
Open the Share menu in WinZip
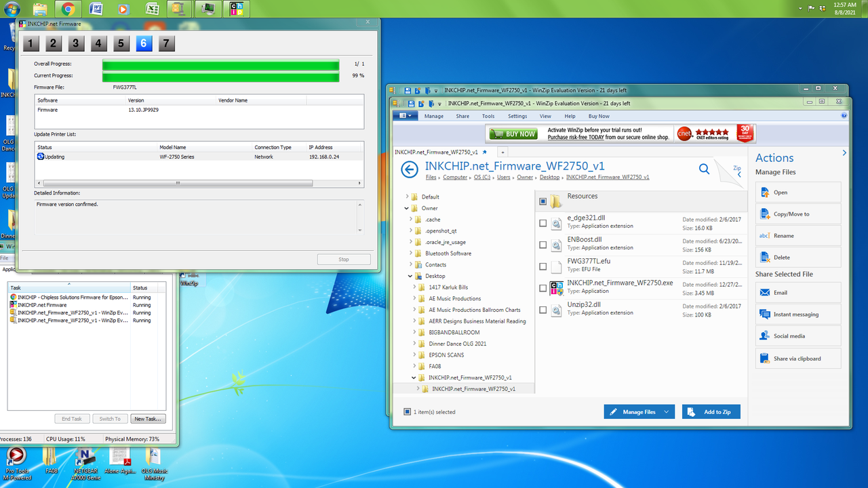click(x=462, y=116)
